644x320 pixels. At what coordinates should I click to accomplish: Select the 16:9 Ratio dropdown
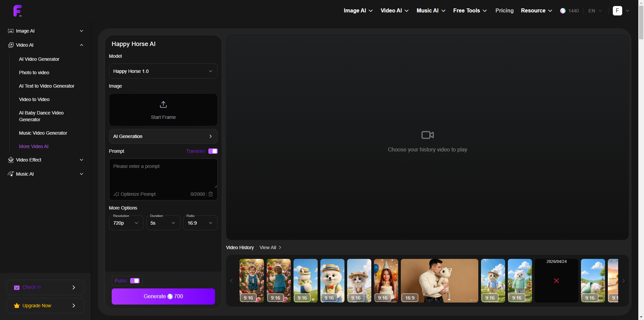(x=200, y=223)
